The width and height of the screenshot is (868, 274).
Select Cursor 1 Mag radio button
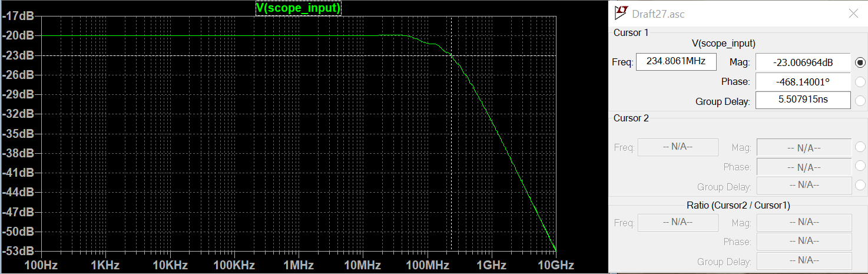point(860,62)
